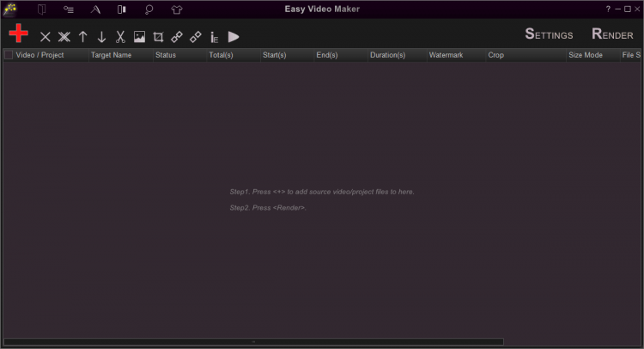
Task: Move item up with up arrow
Action: (x=83, y=37)
